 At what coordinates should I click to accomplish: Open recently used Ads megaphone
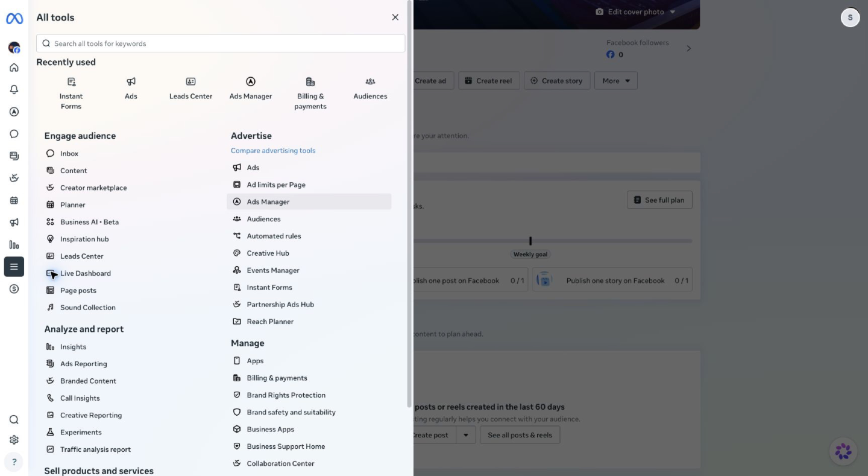pos(131,88)
